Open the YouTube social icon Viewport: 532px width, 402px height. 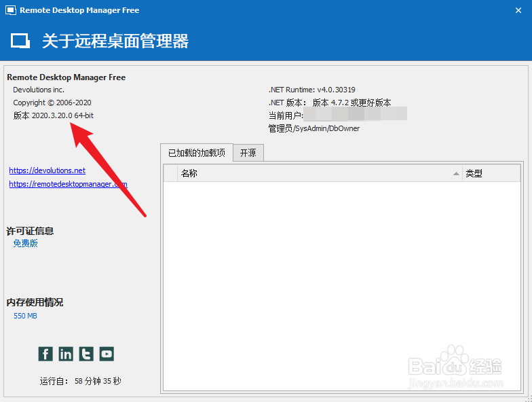click(107, 354)
